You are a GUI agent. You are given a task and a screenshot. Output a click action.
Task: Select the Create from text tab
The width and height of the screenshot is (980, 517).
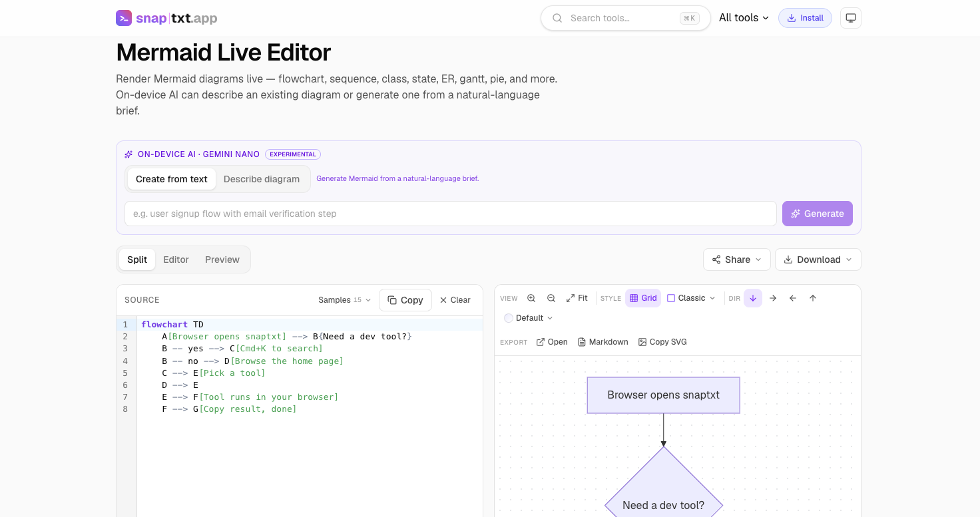coord(172,179)
